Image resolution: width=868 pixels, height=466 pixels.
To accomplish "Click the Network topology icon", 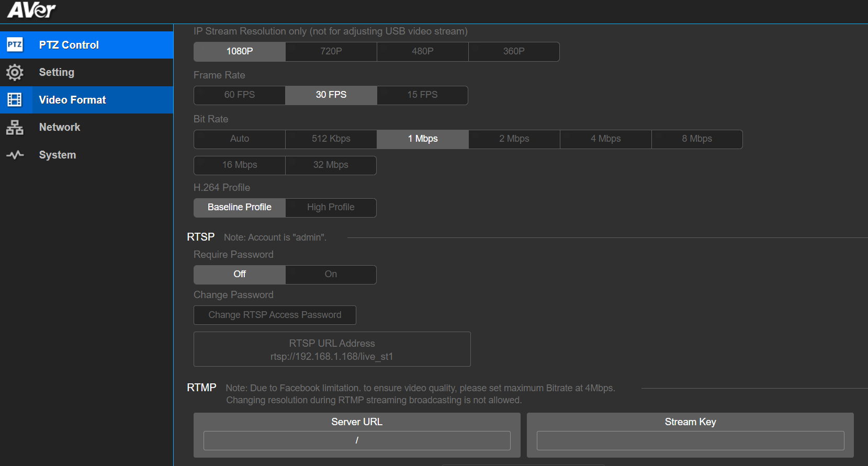I will pos(15,127).
